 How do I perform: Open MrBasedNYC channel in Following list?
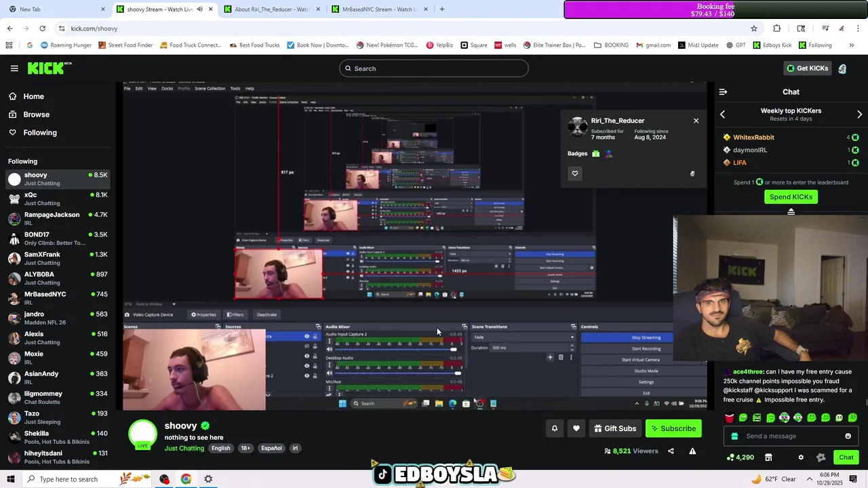point(57,298)
